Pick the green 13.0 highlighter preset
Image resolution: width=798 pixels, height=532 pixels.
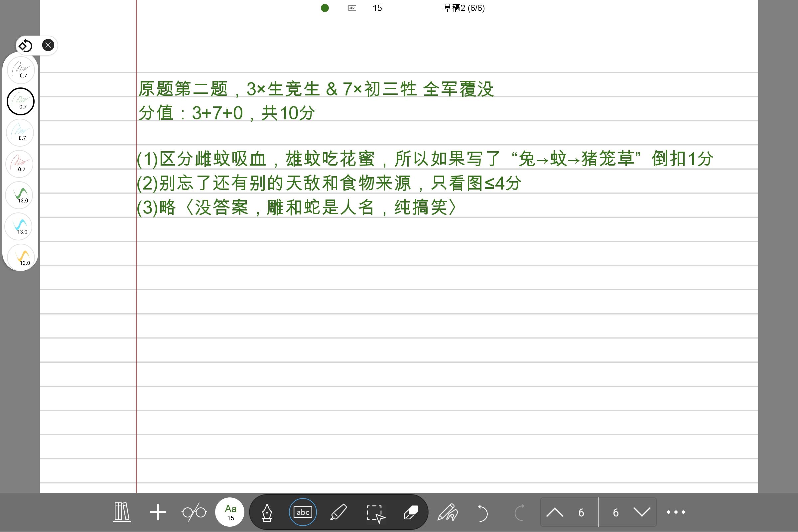(x=19, y=195)
